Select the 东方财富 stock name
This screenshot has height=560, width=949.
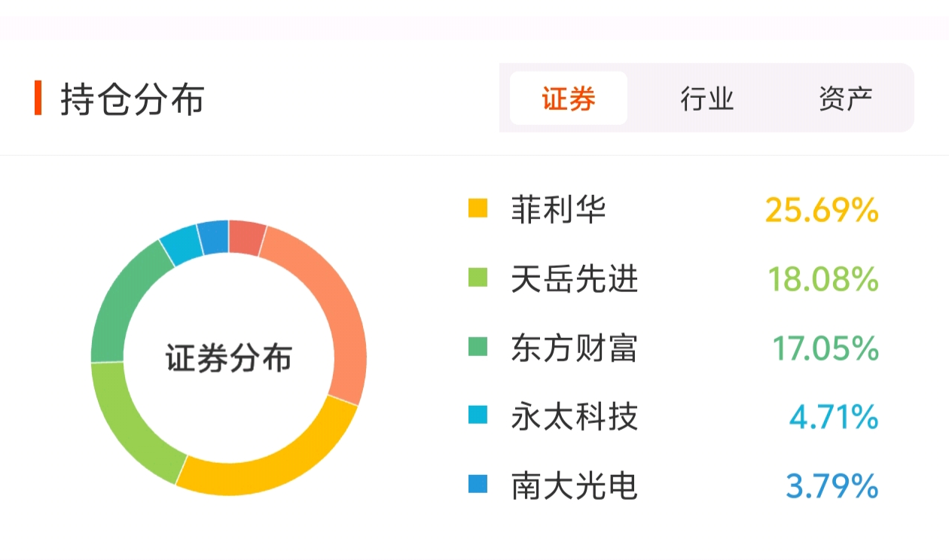[x=575, y=348]
